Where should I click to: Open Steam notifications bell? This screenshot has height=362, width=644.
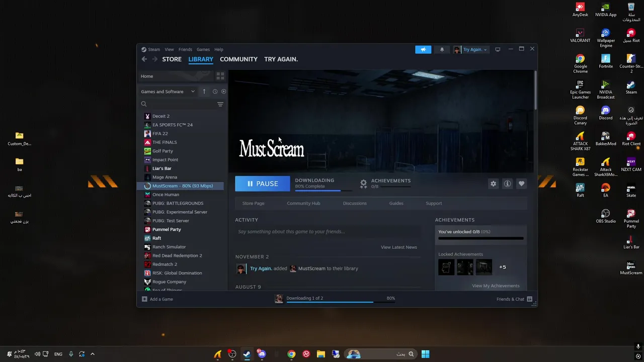coord(442,49)
